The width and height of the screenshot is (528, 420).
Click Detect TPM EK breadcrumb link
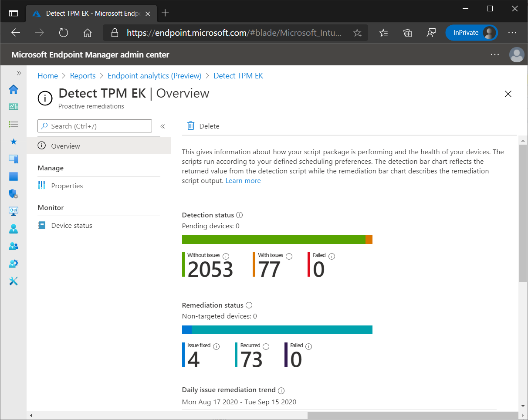tap(238, 76)
